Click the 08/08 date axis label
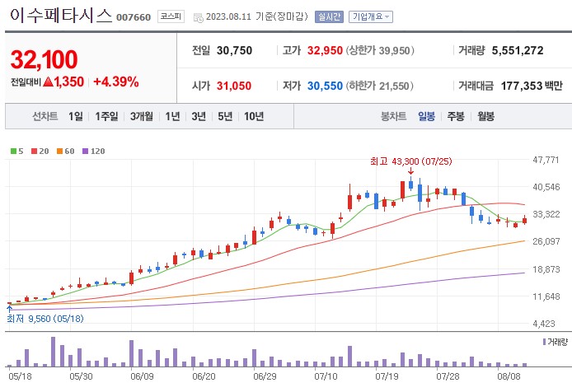The height and width of the screenshot is (392, 572). click(509, 376)
